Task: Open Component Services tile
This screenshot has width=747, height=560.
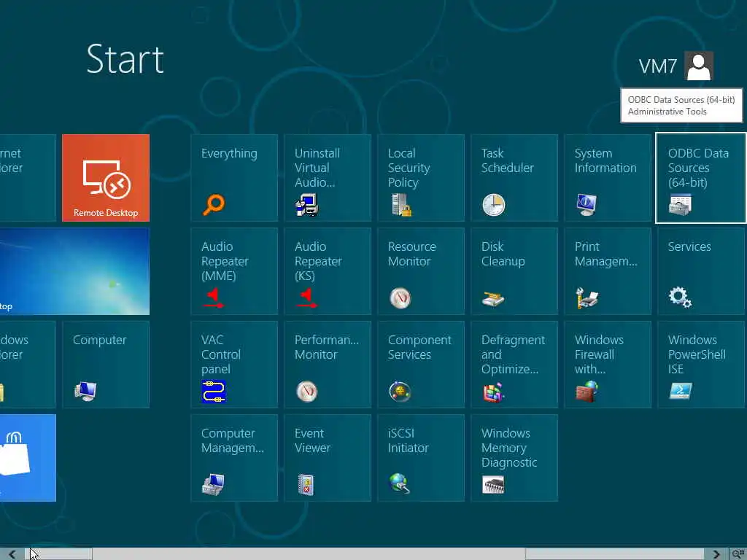Action: point(421,365)
